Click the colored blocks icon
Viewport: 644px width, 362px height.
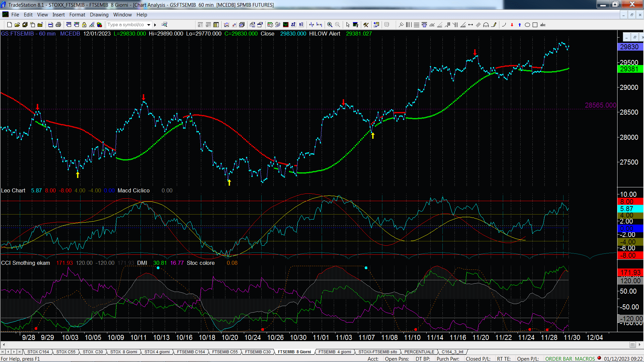(x=100, y=25)
